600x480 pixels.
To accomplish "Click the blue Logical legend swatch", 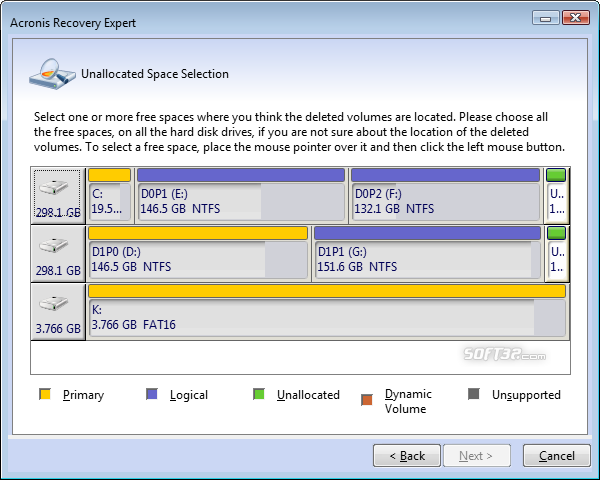I will click(x=152, y=394).
